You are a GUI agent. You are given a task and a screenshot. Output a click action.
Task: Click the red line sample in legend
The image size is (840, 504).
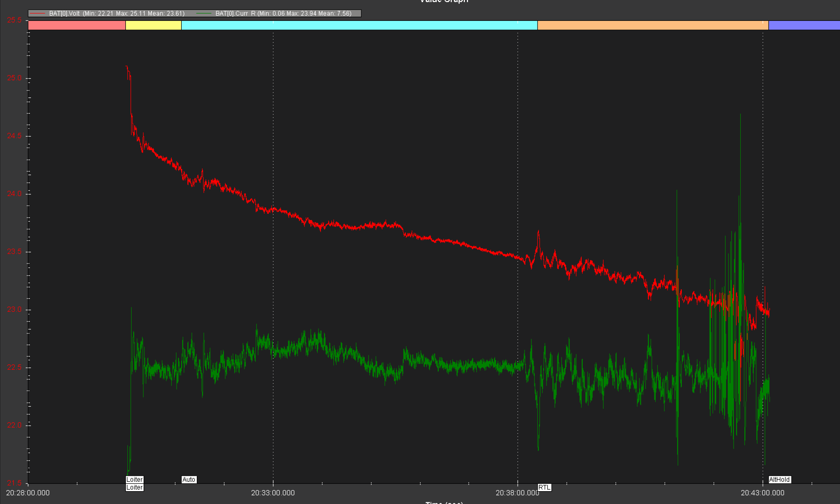38,14
